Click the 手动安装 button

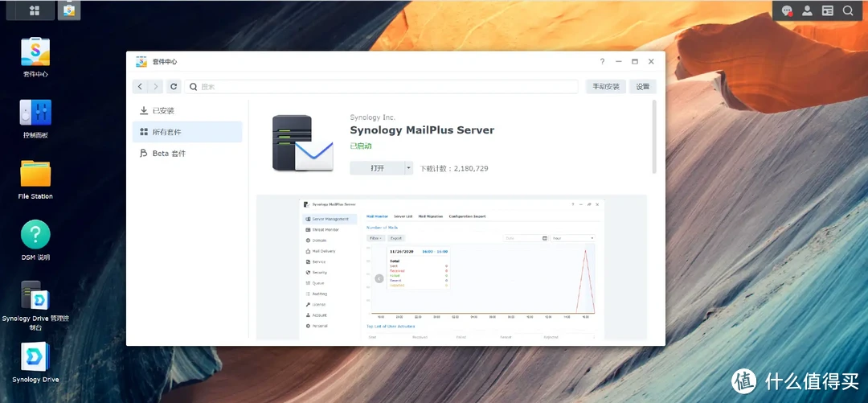tap(605, 86)
